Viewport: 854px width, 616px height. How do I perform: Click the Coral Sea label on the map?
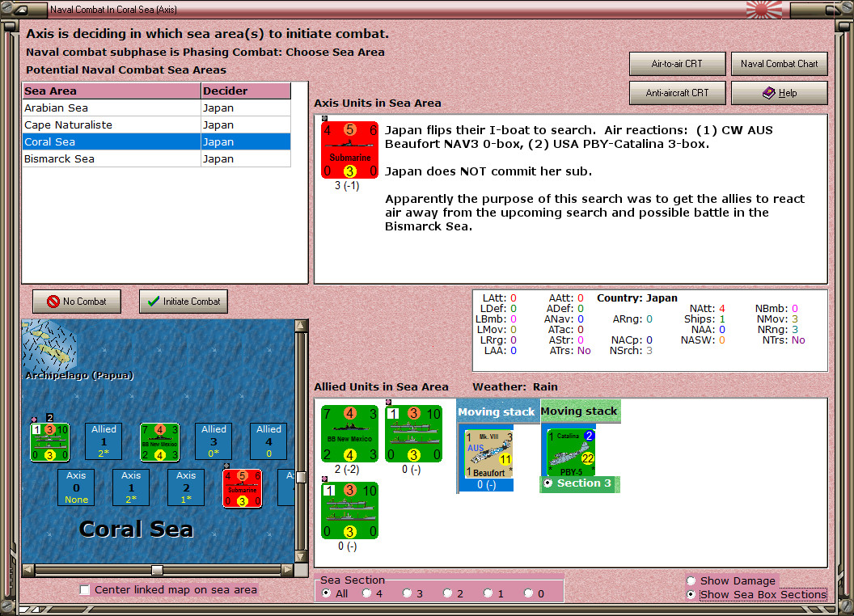pyautogui.click(x=136, y=529)
